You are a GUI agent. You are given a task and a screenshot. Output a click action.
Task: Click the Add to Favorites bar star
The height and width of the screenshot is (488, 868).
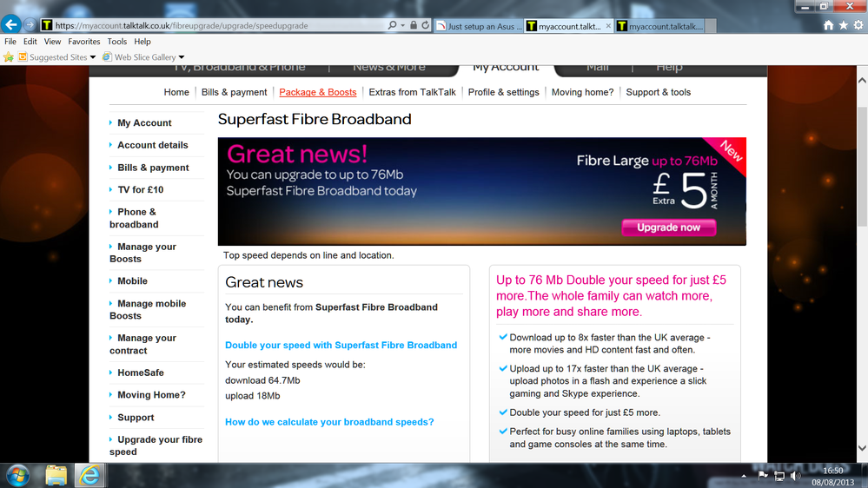point(9,57)
